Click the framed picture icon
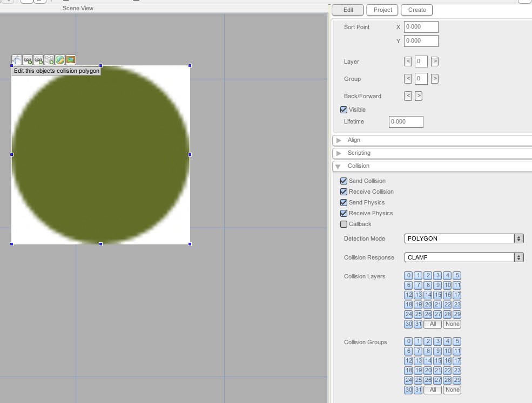 (x=70, y=60)
